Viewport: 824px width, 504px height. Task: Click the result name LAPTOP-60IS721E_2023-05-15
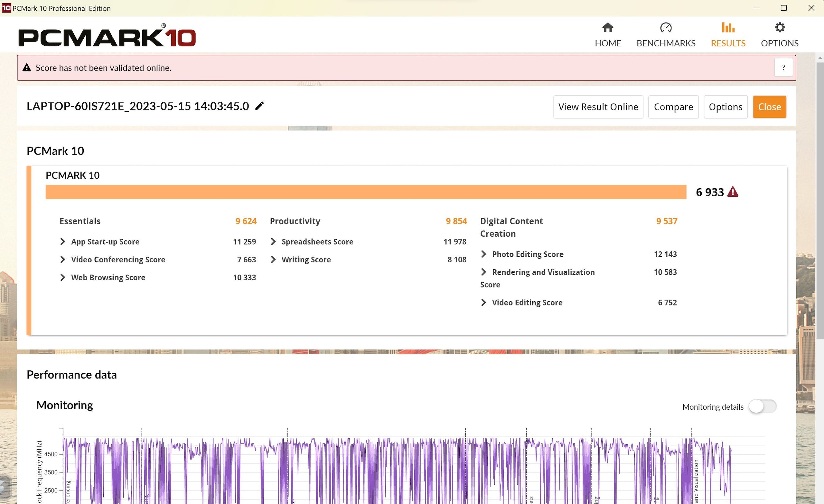pos(138,106)
